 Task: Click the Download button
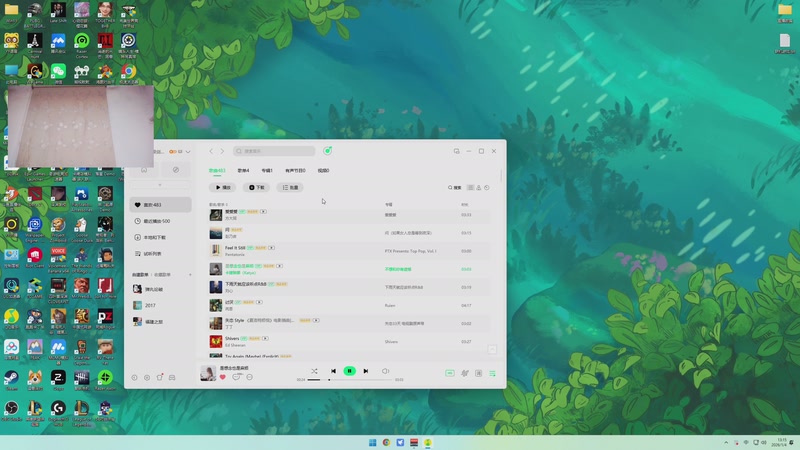click(256, 187)
